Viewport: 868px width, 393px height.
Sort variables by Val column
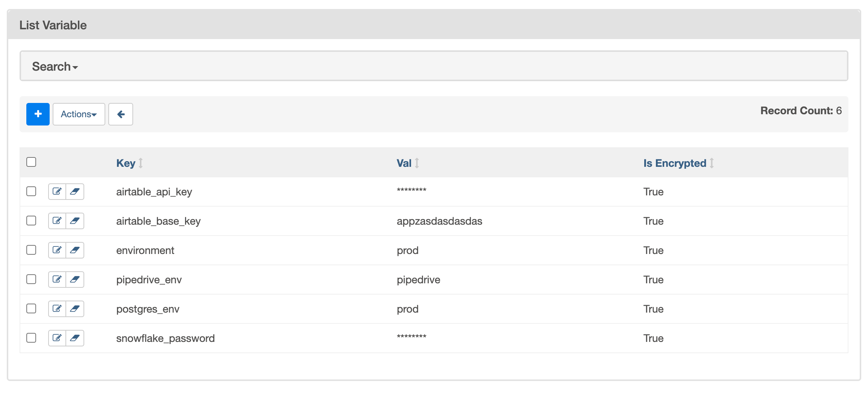click(x=404, y=163)
